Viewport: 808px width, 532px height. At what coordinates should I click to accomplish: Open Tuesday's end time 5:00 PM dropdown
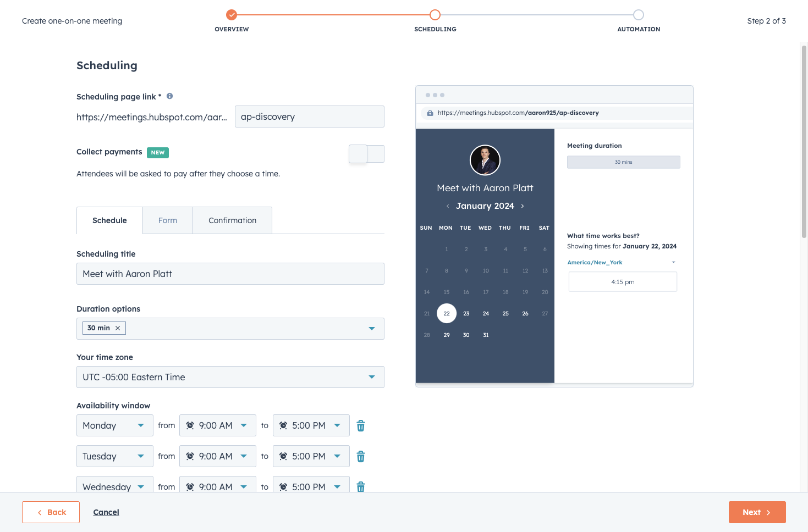tap(311, 456)
